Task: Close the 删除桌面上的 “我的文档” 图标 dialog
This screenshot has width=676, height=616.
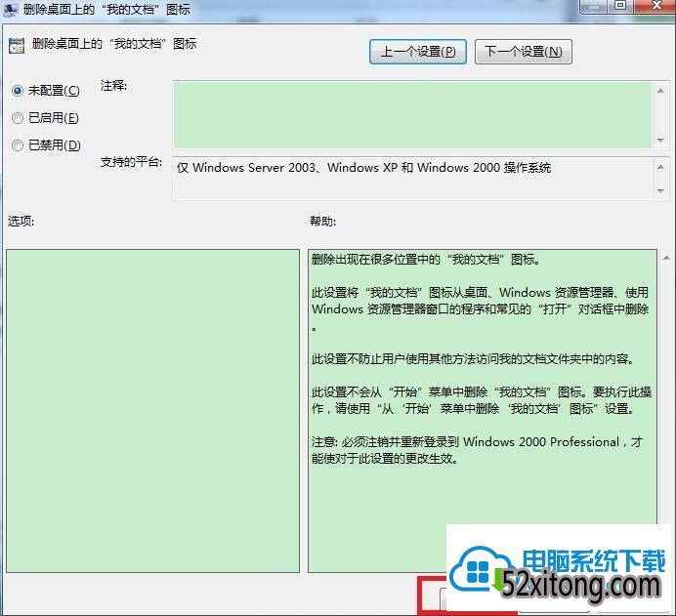Action: point(656,6)
